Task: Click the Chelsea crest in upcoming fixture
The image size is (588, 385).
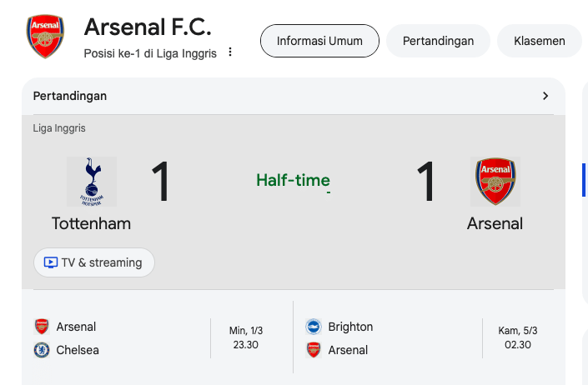Action: (x=42, y=350)
